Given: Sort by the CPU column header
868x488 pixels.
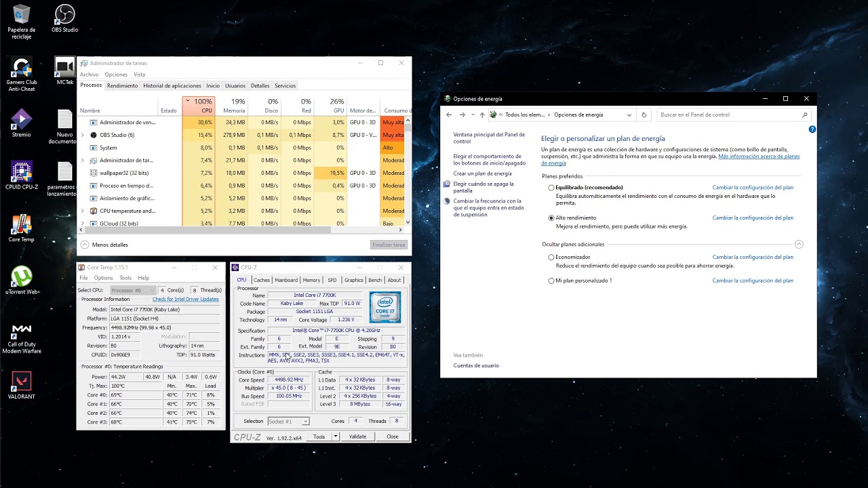Looking at the screenshot, I should [x=199, y=106].
